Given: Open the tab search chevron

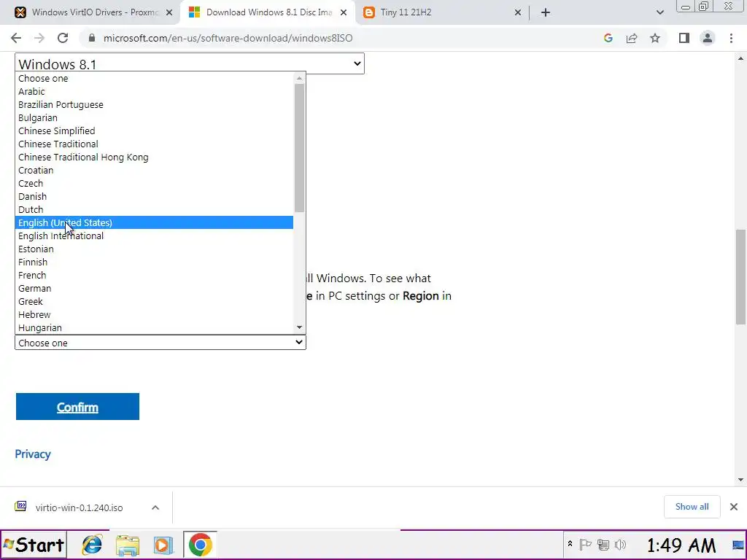Looking at the screenshot, I should pyautogui.click(x=659, y=12).
